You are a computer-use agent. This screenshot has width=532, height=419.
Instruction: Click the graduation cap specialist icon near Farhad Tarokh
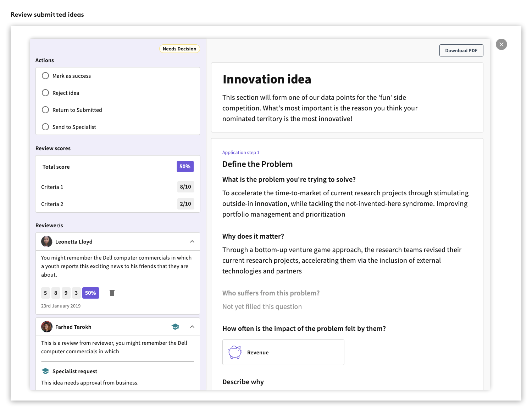pos(176,326)
